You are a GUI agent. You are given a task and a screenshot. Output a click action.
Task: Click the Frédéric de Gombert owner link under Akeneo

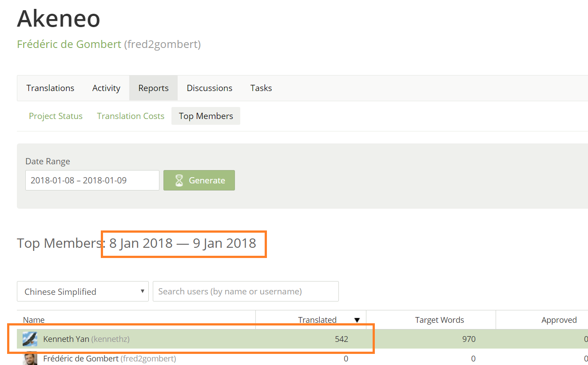tap(69, 44)
